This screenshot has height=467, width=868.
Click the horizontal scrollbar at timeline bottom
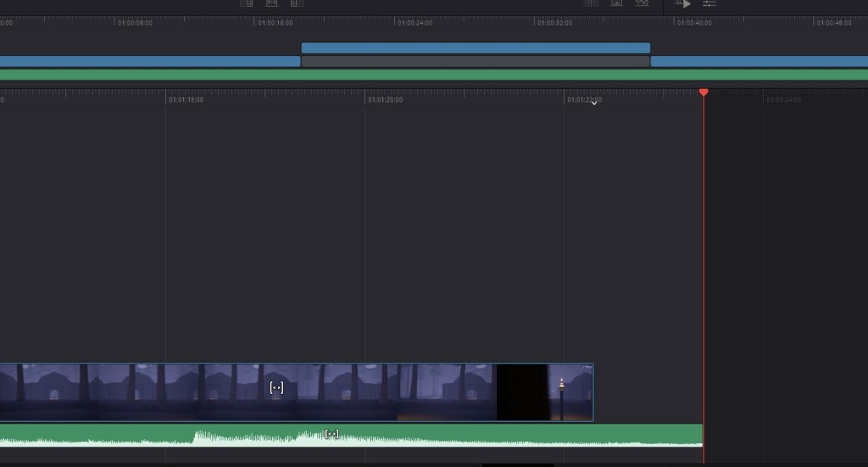517,464
